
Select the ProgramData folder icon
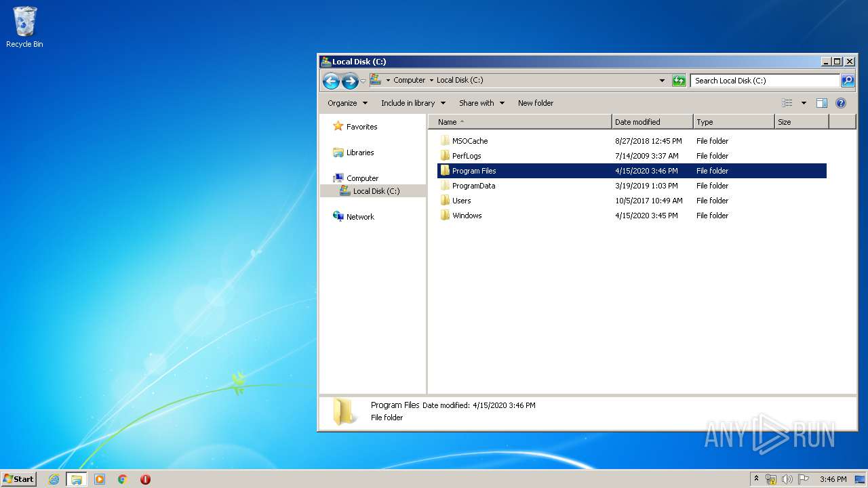[445, 186]
